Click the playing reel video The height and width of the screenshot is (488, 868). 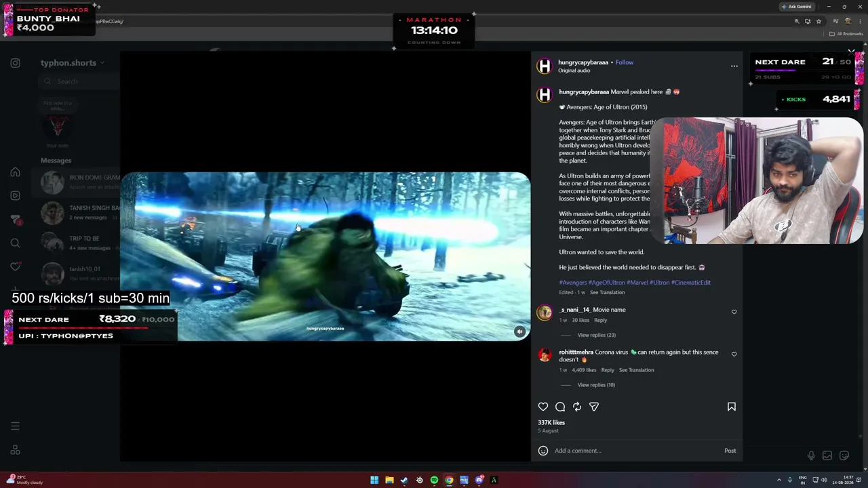point(325,256)
